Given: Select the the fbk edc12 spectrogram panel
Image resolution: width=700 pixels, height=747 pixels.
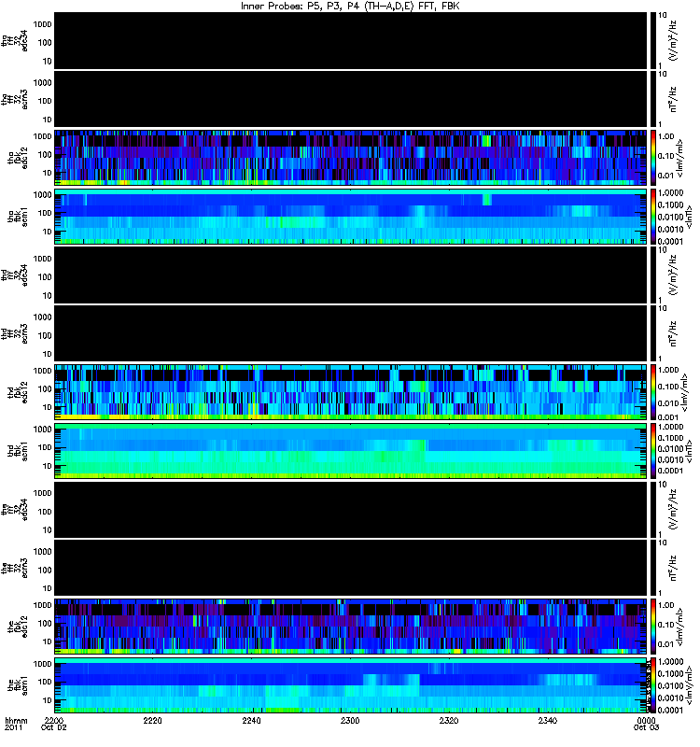Looking at the screenshot, I should click(351, 627).
